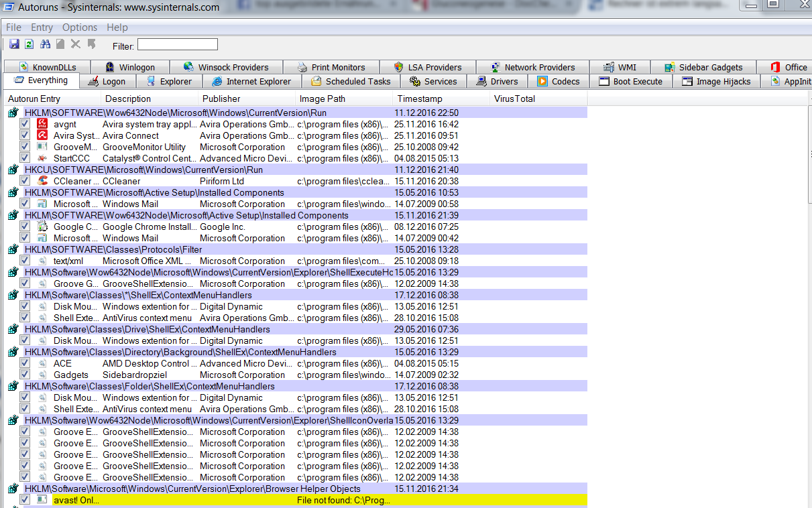This screenshot has height=508, width=812.
Task: Click the avast! Online entry icon
Action: (x=42, y=500)
